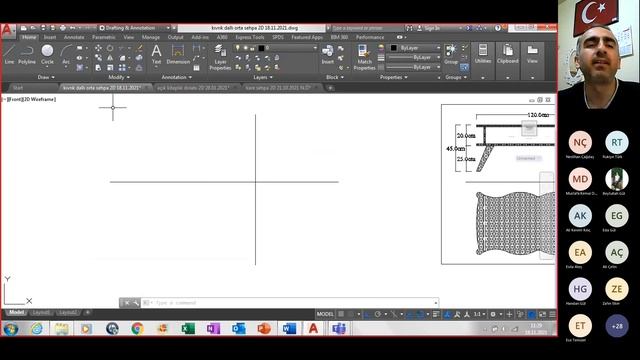Expand the Block panel
This screenshot has height=360, width=640.
(335, 77)
